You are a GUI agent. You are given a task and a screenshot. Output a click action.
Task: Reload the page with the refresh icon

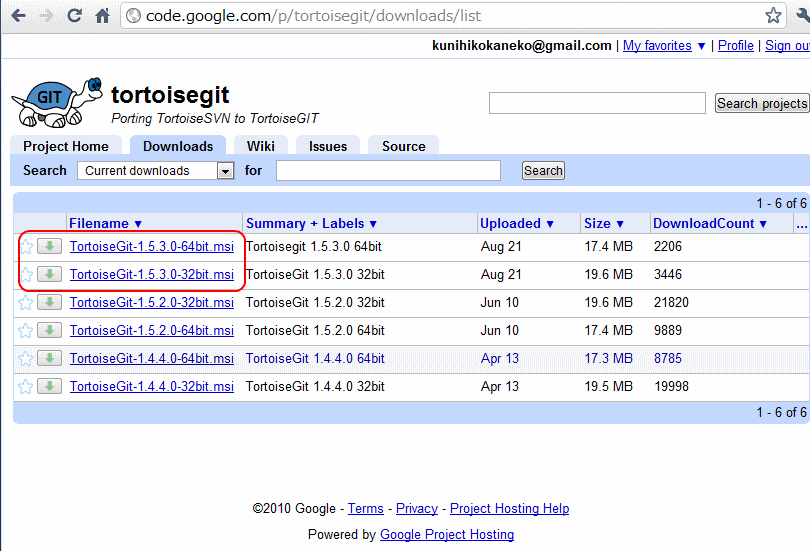tap(74, 15)
